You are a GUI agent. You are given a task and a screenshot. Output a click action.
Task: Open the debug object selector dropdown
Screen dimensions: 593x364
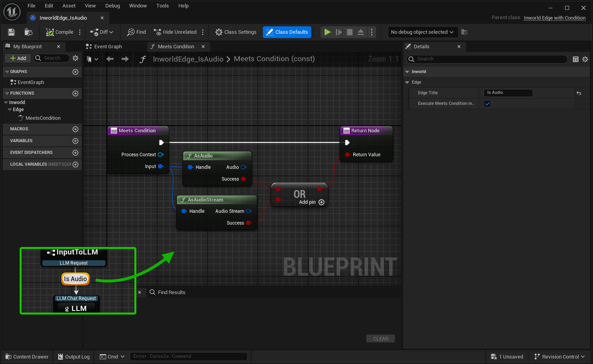tap(422, 32)
